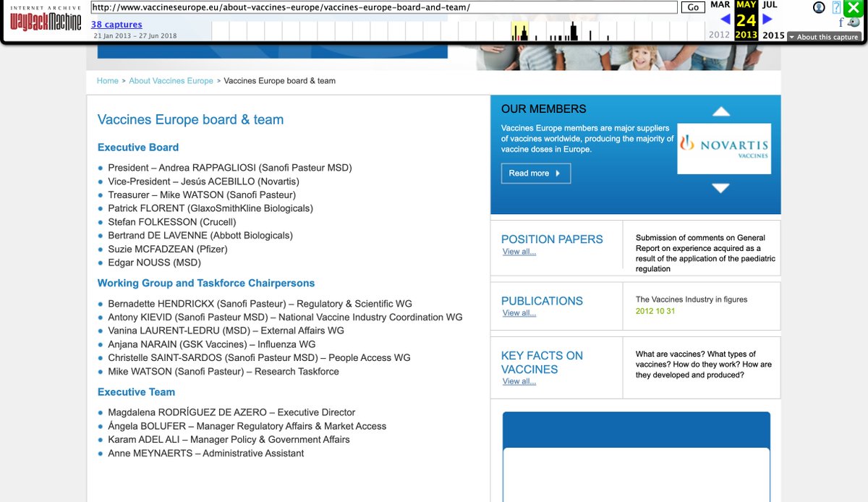The width and height of the screenshot is (868, 502).
Task: Show next member with down arrow
Action: [x=721, y=188]
